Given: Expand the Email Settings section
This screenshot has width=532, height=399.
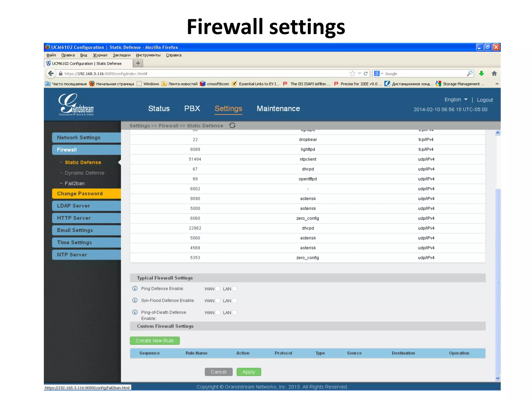Looking at the screenshot, I should [x=87, y=230].
